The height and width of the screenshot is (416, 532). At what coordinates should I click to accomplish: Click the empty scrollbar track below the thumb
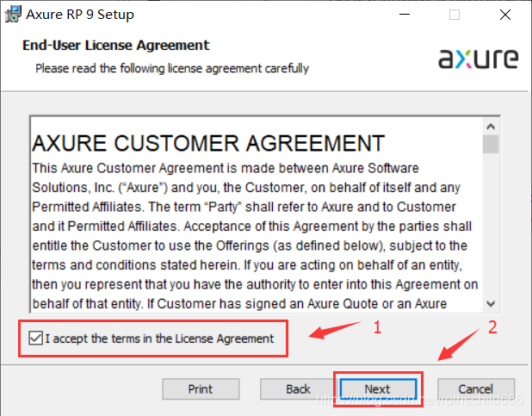(x=491, y=224)
